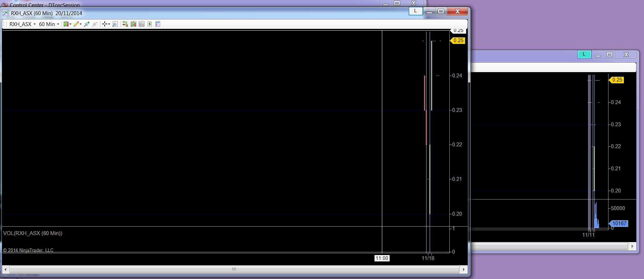Click the zoom in magnifier with plus
The height and width of the screenshot is (279, 644).
tap(87, 24)
